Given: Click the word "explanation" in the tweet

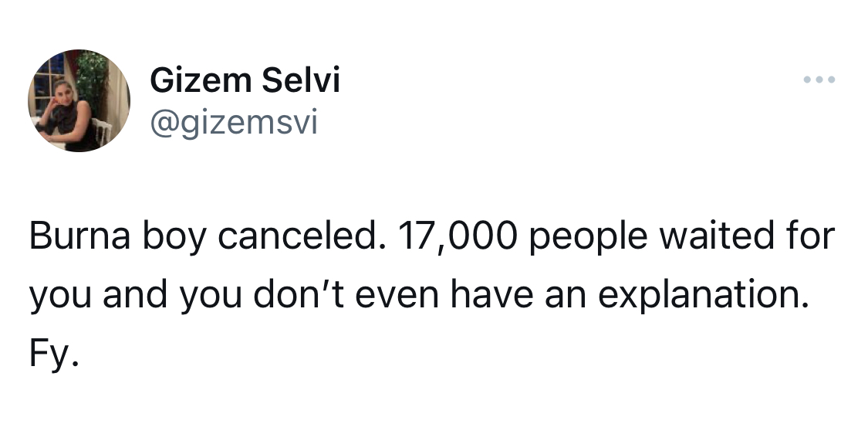Looking at the screenshot, I should (703, 296).
